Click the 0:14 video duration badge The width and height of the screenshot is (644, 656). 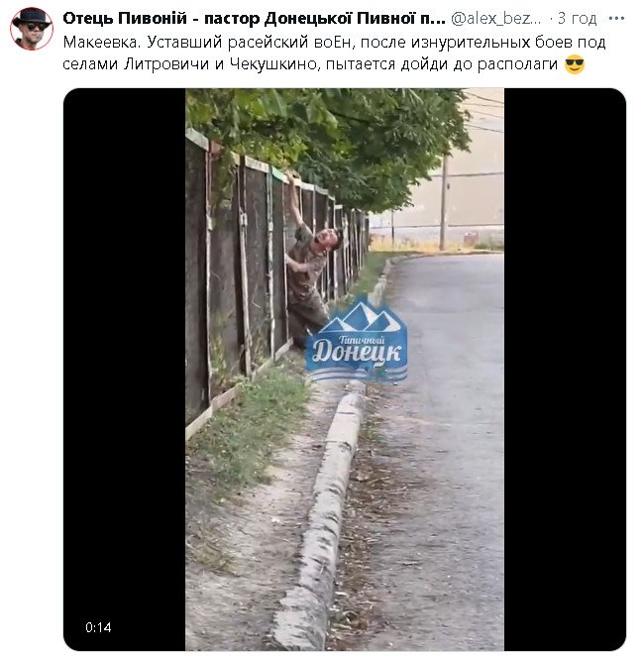[x=98, y=627]
